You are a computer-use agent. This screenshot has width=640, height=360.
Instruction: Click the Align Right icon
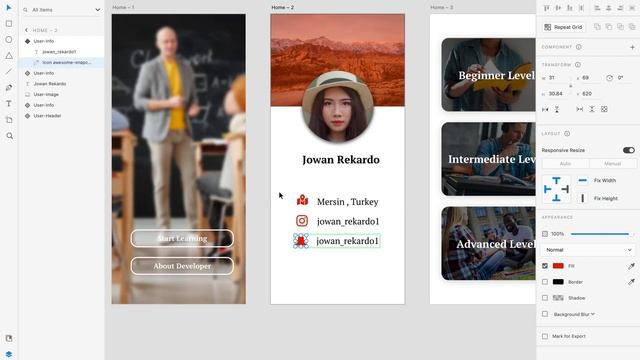click(x=620, y=8)
